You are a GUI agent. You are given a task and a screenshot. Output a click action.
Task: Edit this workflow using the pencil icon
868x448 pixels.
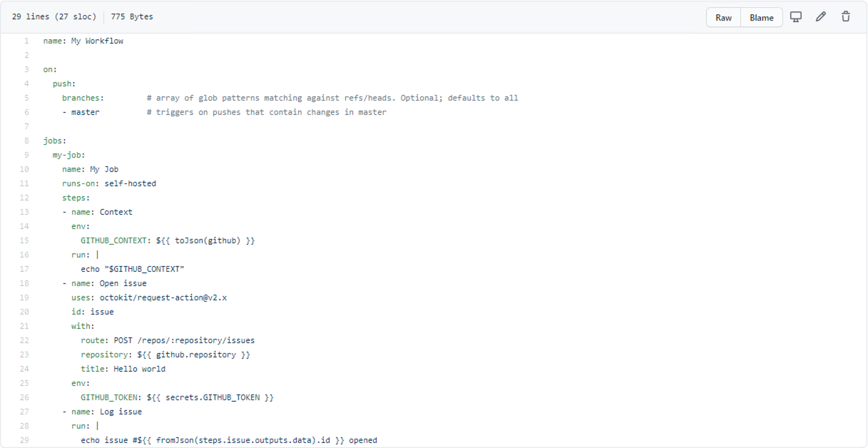pyautogui.click(x=820, y=16)
